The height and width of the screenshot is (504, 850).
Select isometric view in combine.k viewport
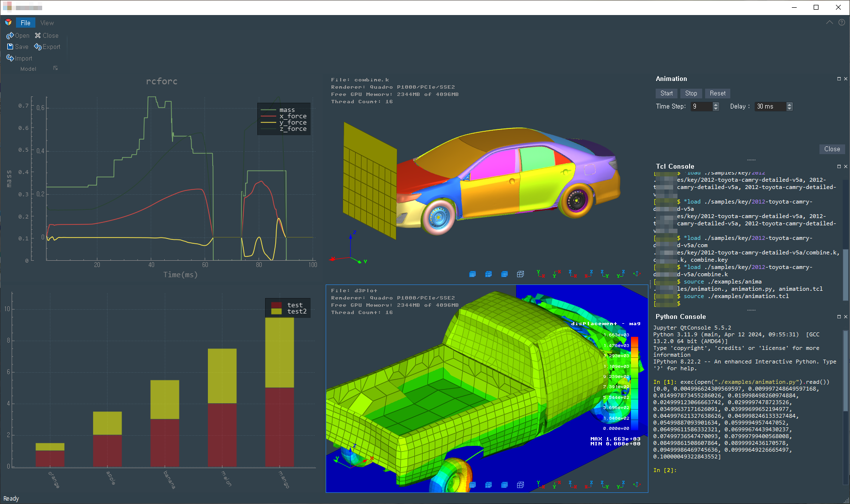click(x=637, y=274)
